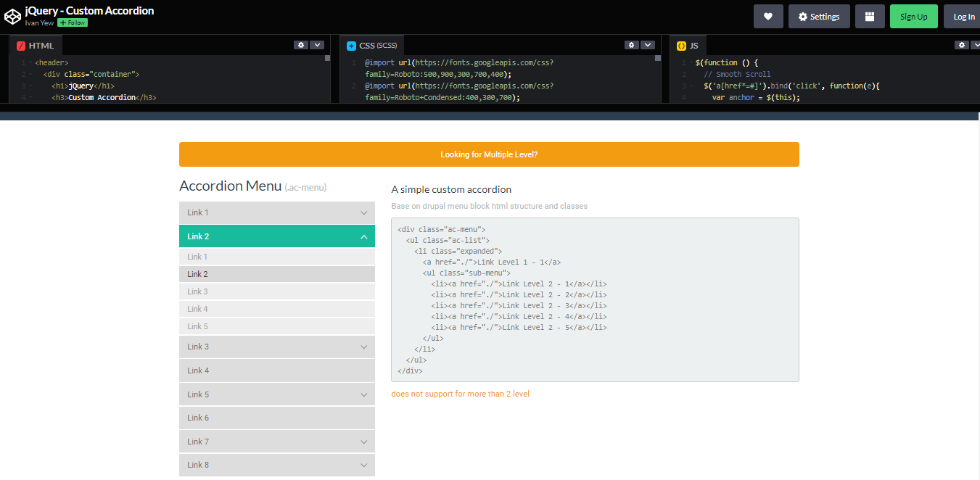The height and width of the screenshot is (480, 980).
Task: Collapse the expanded Link 2 accordion item
Action: point(276,236)
